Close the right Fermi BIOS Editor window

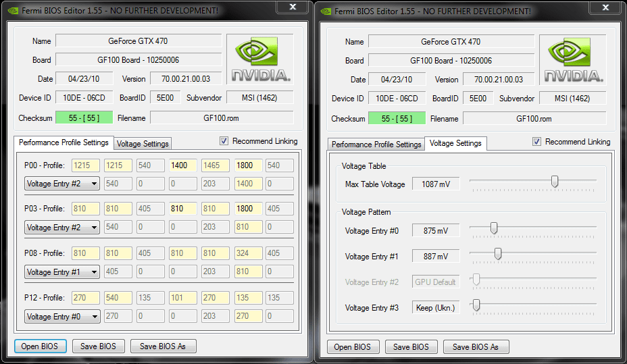click(x=605, y=7)
